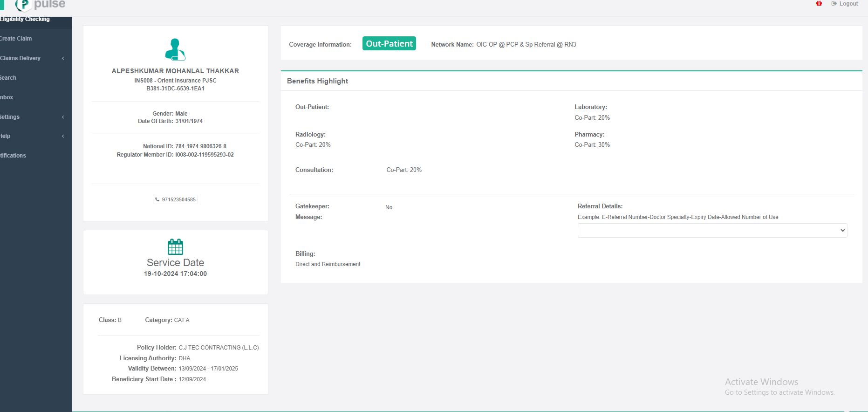Click the Pulse logo

pyautogui.click(x=41, y=5)
